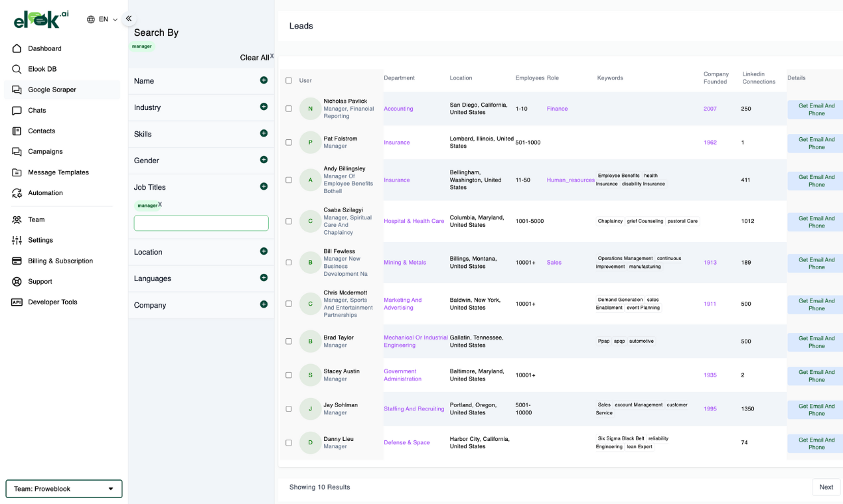
Task: Select Stacey Austin's row checkbox
Action: (x=289, y=375)
